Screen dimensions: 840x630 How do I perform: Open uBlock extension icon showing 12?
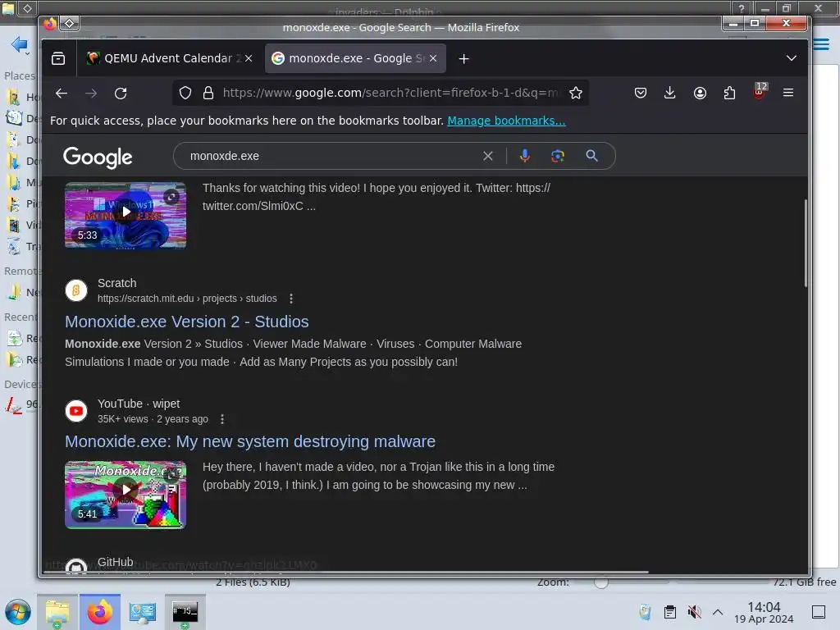[759, 91]
